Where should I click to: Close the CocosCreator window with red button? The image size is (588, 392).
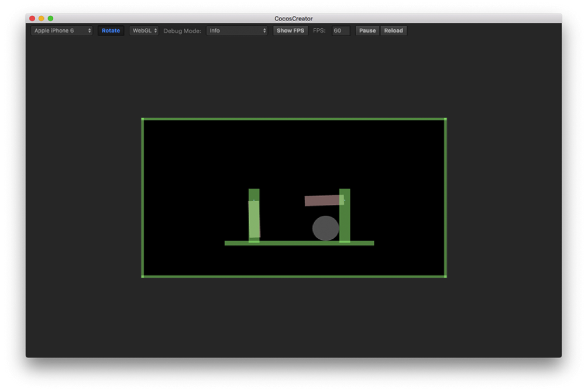[32, 18]
